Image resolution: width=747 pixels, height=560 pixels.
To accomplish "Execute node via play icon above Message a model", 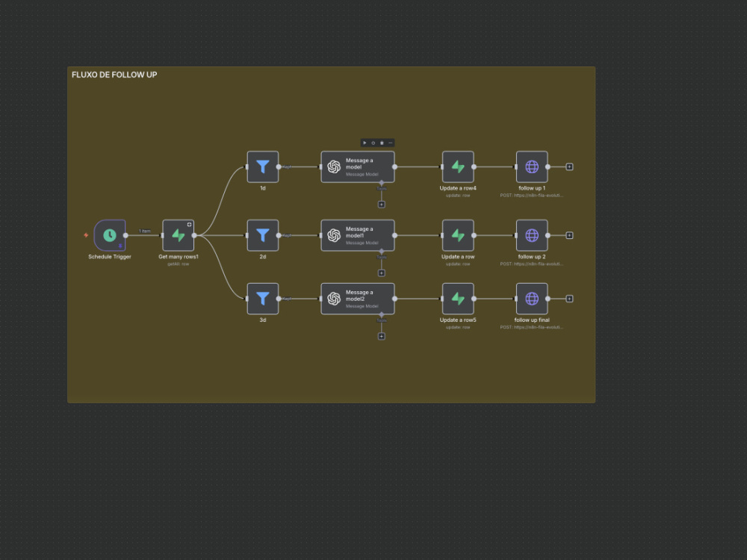I will pos(365,143).
